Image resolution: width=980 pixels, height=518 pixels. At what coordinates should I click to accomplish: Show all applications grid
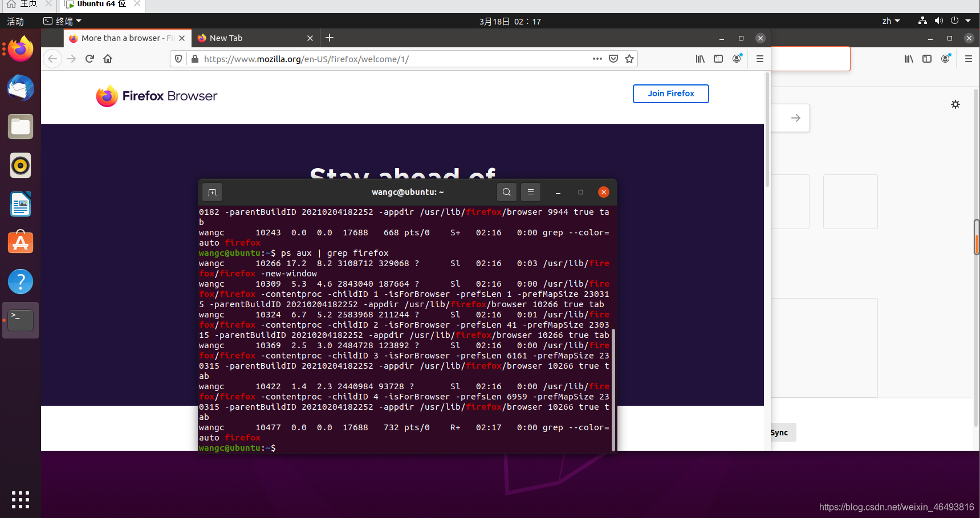21,500
